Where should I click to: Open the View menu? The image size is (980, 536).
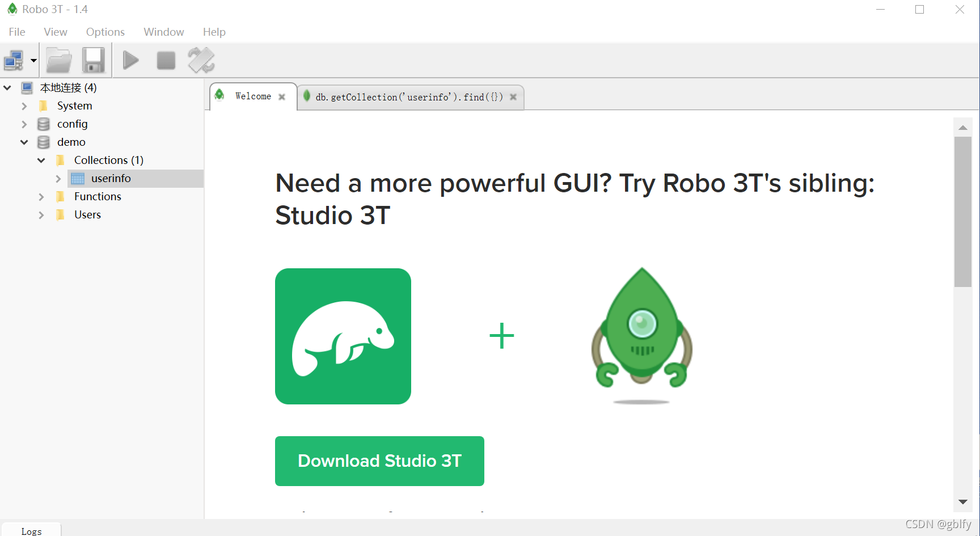(x=56, y=32)
